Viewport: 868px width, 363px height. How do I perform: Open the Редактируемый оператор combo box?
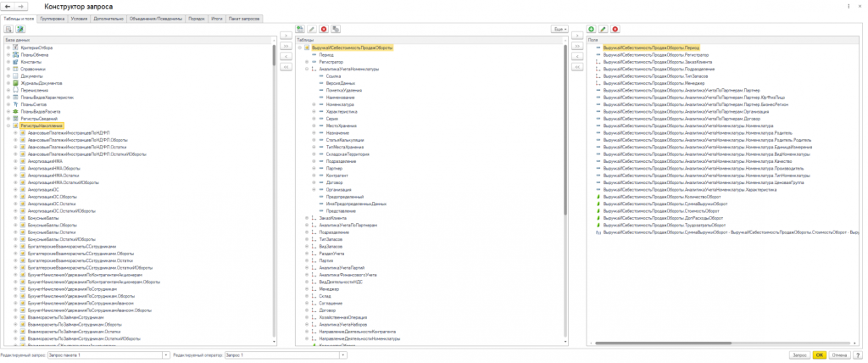click(x=343, y=355)
